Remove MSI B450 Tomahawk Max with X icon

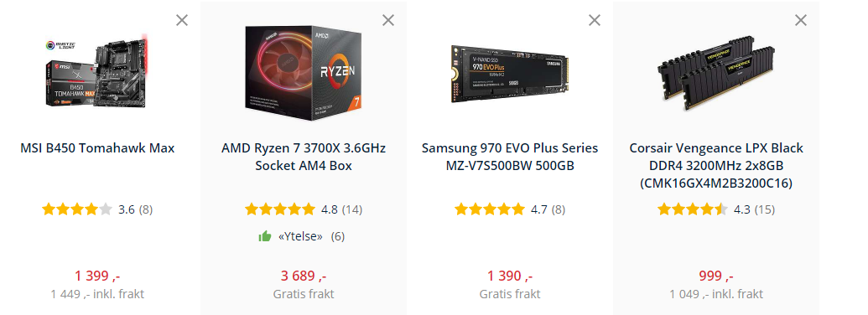coord(182,20)
